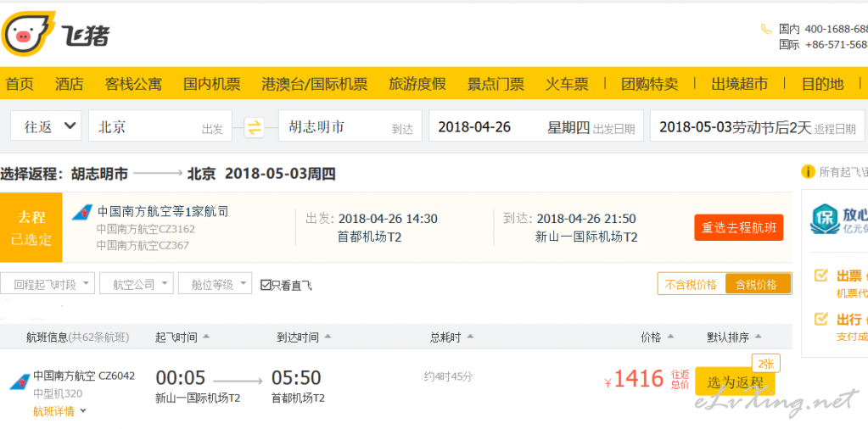Click departure city field showing 北京
Viewport: 868px width, 429px height.
(x=160, y=126)
